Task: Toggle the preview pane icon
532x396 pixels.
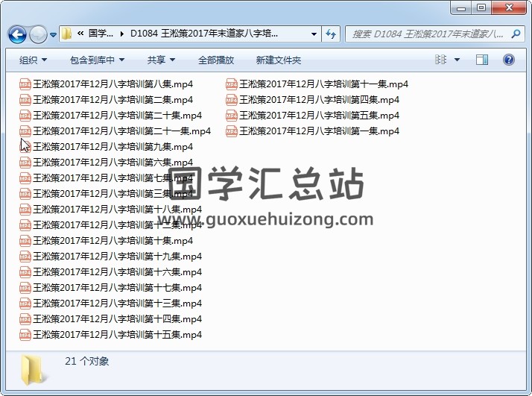Action: point(482,60)
